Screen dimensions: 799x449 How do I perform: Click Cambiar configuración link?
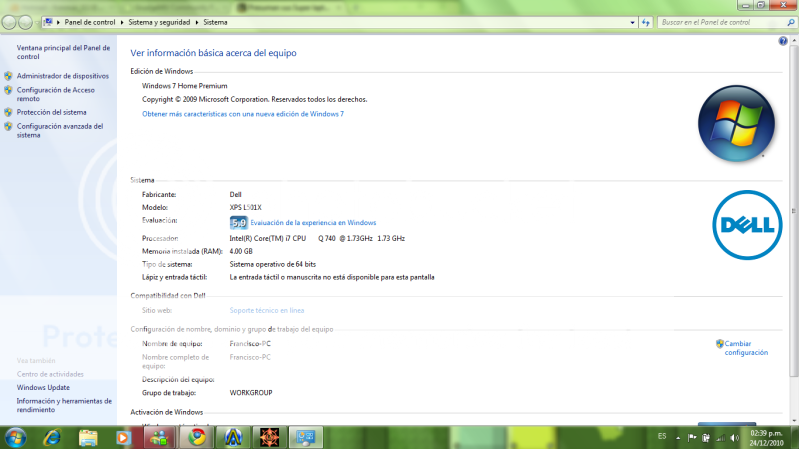[x=746, y=348]
